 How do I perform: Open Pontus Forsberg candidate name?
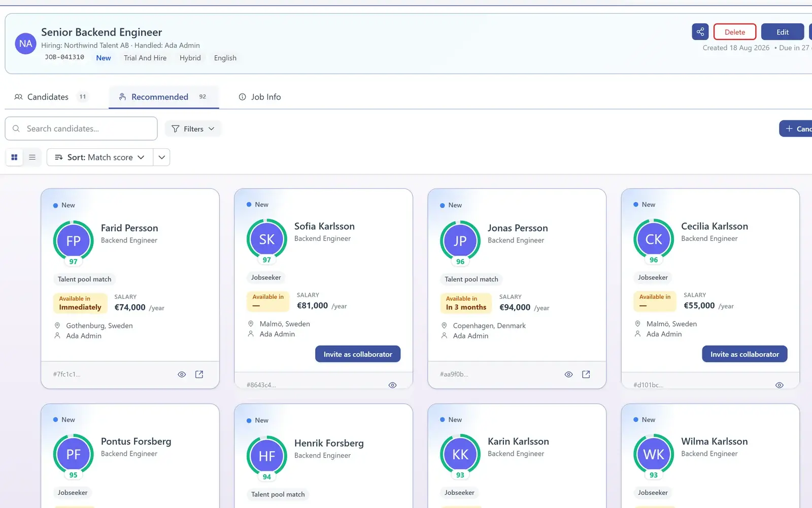click(136, 441)
